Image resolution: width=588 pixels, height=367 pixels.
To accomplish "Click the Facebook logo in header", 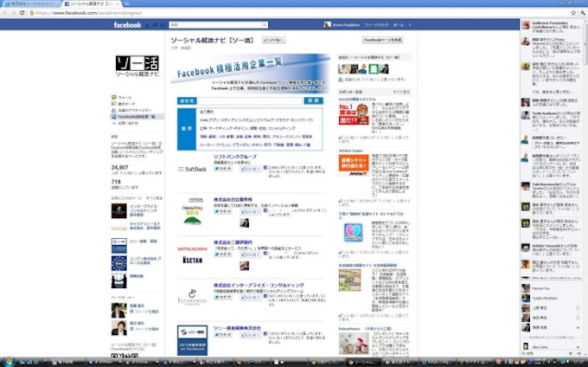I will tap(127, 25).
